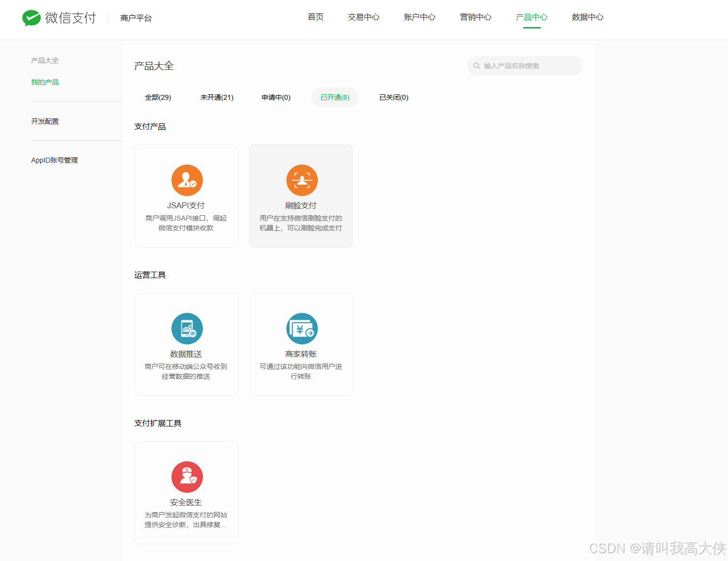Select the 已开通(8) filter tab
The width and height of the screenshot is (728, 561).
coord(335,97)
